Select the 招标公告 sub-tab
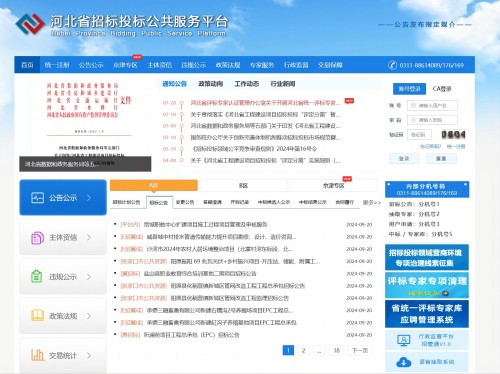This screenshot has height=374, width=500. coord(159,202)
